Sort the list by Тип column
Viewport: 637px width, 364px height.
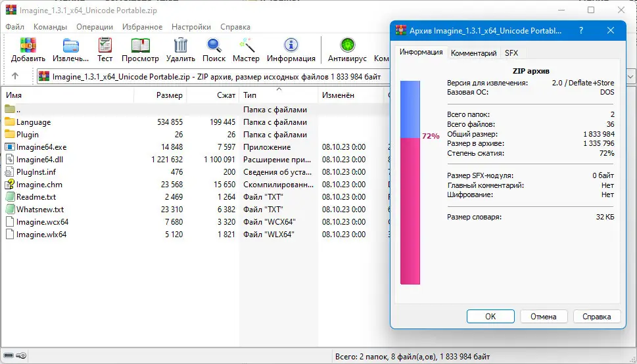click(x=279, y=95)
